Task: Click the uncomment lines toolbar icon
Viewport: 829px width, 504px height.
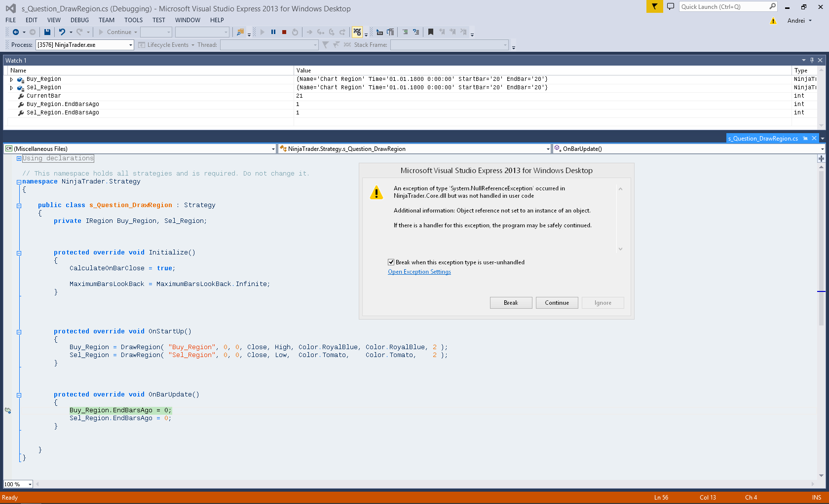Action: [416, 32]
